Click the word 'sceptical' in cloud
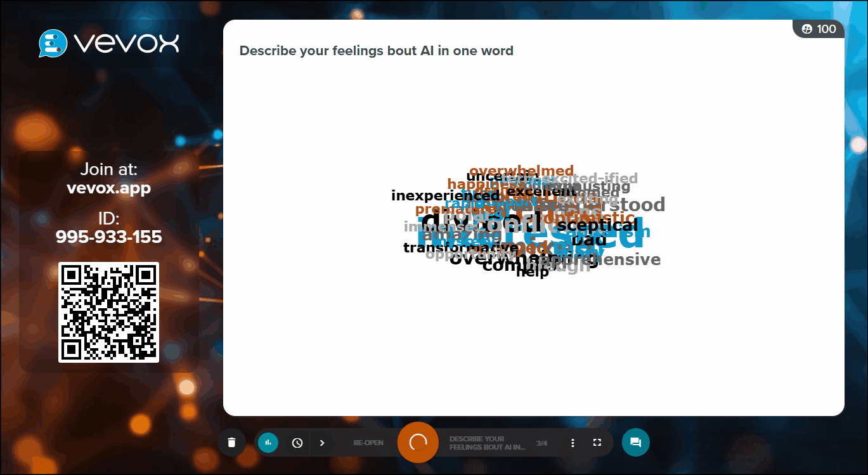 [x=597, y=226]
